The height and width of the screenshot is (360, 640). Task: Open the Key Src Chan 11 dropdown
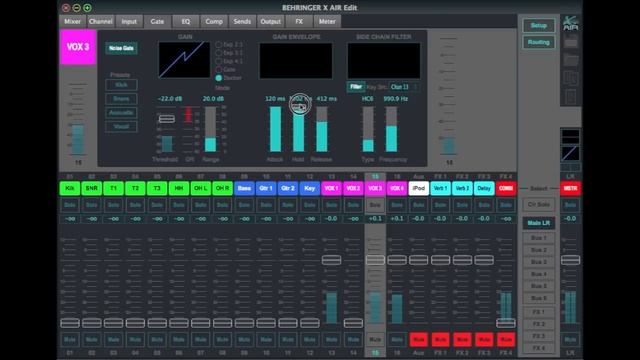404,87
